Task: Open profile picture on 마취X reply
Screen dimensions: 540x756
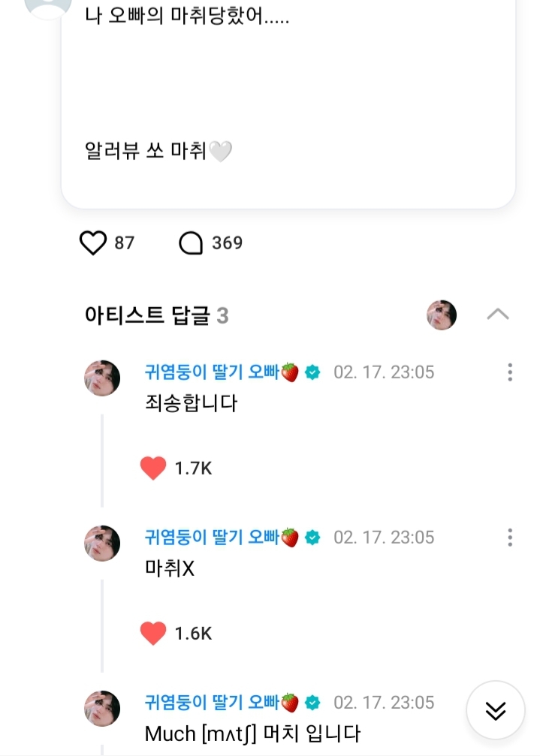Action: click(102, 543)
